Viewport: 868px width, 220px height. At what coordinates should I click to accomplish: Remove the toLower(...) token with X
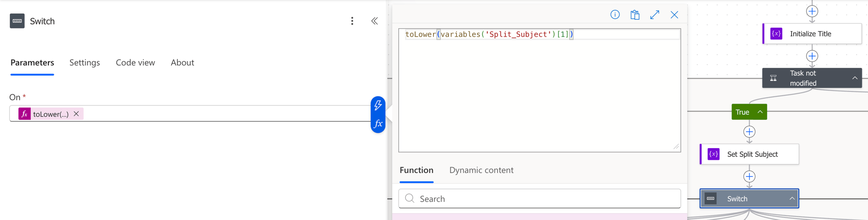click(76, 114)
